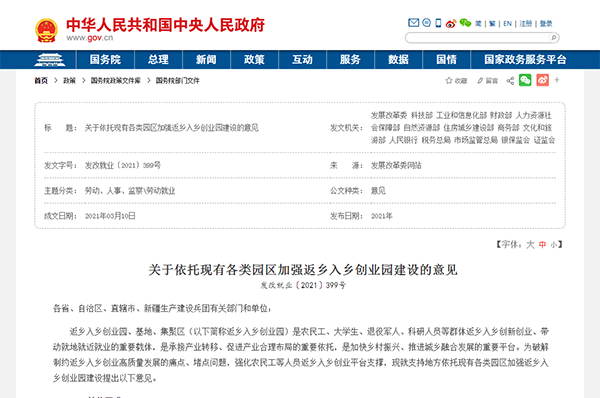The image size is (600, 398).
Task: Click the building home icon in navigation bar
Action: point(49,60)
